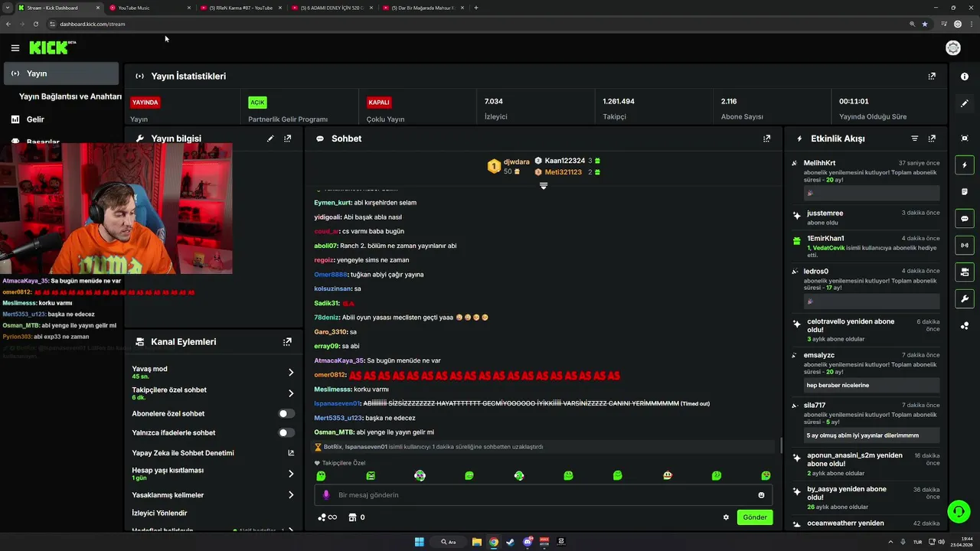980x551 pixels.
Task: Expand Yasaklanmış kelimeler options
Action: tap(290, 495)
